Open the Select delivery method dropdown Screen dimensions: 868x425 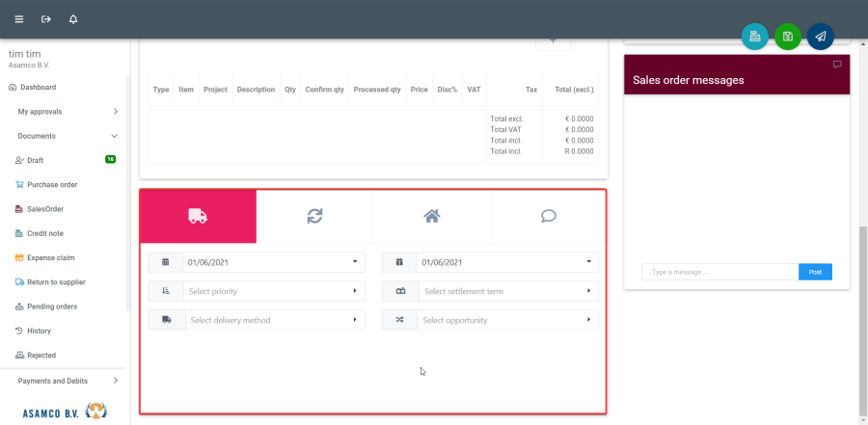270,320
